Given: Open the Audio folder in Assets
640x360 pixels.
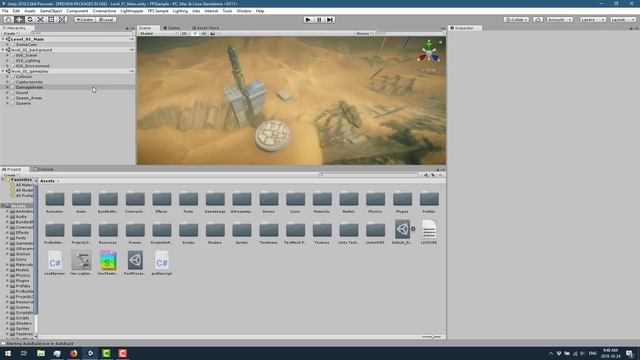Looking at the screenshot, I should [81, 202].
